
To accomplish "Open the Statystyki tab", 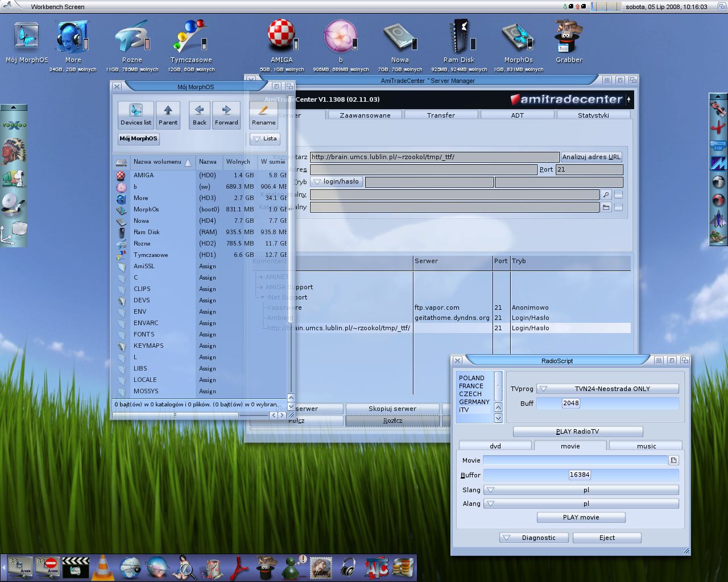I will click(593, 115).
